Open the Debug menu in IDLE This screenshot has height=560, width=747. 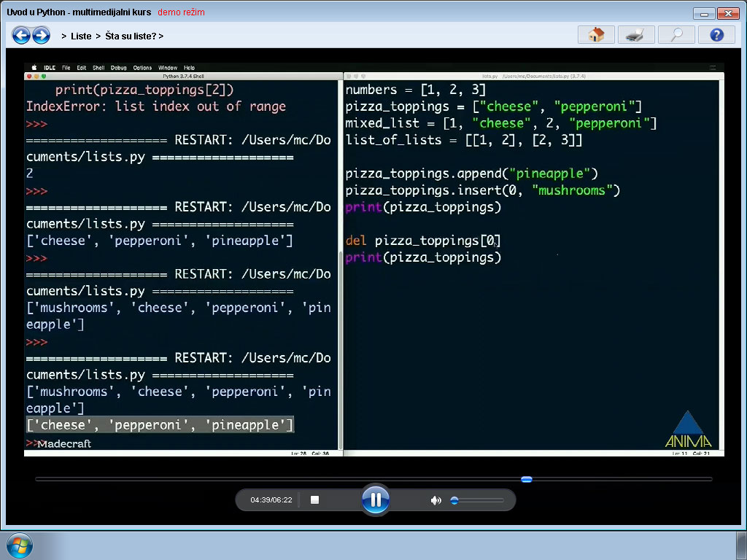click(118, 68)
